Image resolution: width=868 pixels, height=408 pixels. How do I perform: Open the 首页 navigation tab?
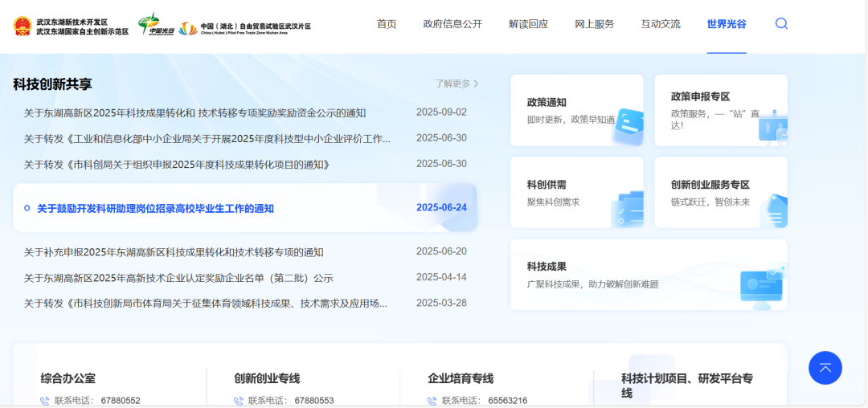(387, 24)
